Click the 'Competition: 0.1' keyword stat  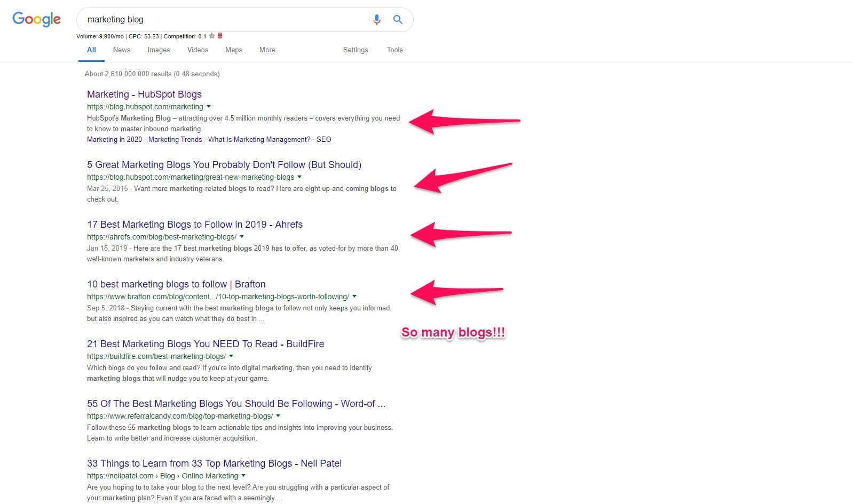[x=185, y=37]
